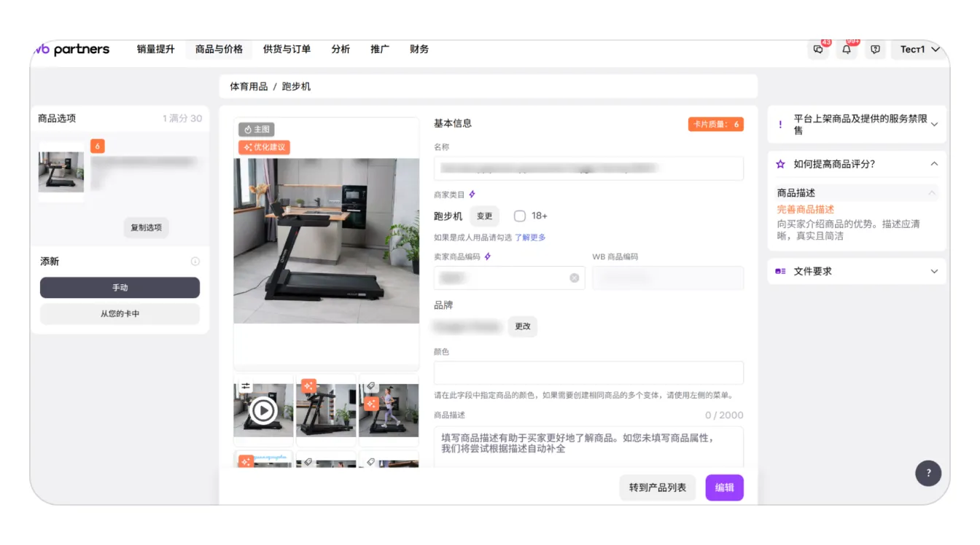The width and height of the screenshot is (980, 545).
Task: Click the 从您的卡中 button
Action: [x=120, y=314]
